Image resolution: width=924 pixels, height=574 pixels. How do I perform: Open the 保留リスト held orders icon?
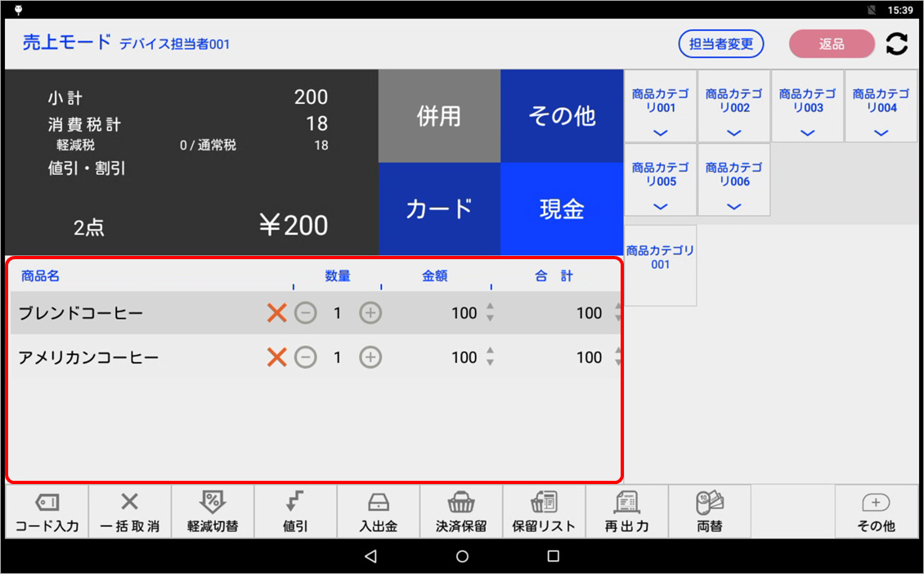coord(544,511)
